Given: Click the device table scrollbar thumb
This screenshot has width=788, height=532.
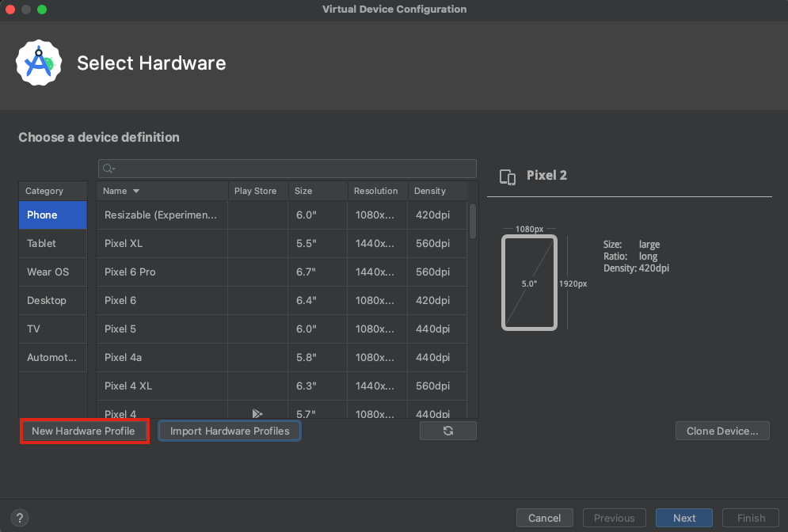Looking at the screenshot, I should coord(472,221).
